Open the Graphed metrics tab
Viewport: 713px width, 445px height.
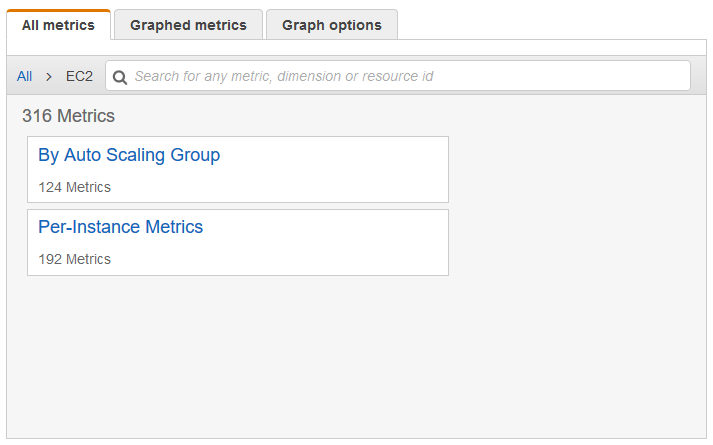coord(188,25)
